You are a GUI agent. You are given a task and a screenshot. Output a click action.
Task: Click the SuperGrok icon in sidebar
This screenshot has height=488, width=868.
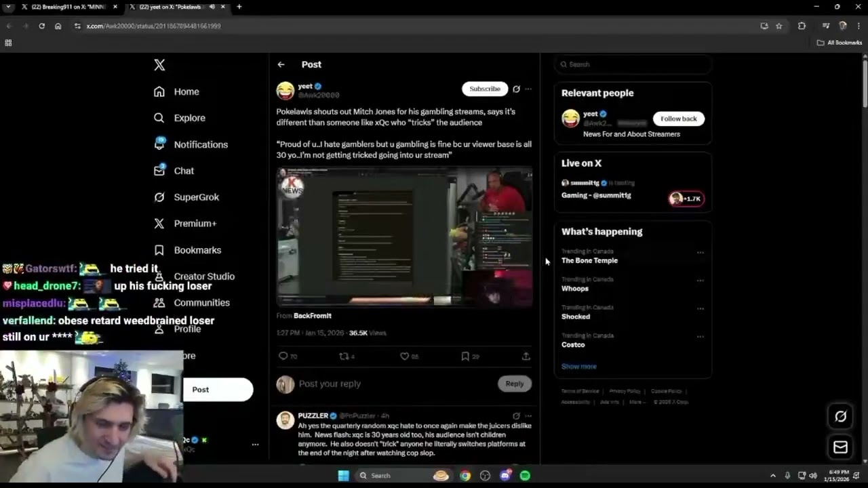point(159,197)
